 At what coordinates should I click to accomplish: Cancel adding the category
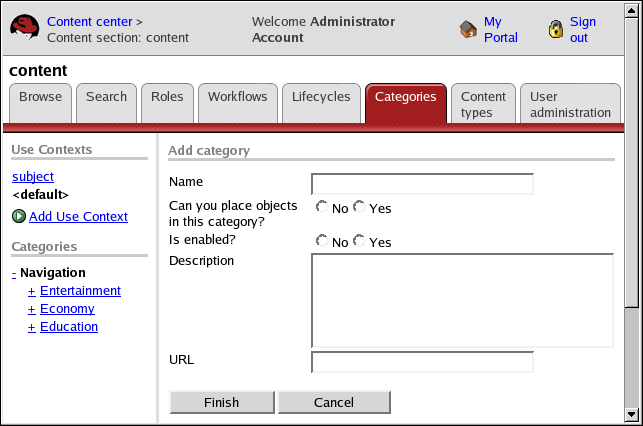pos(334,402)
